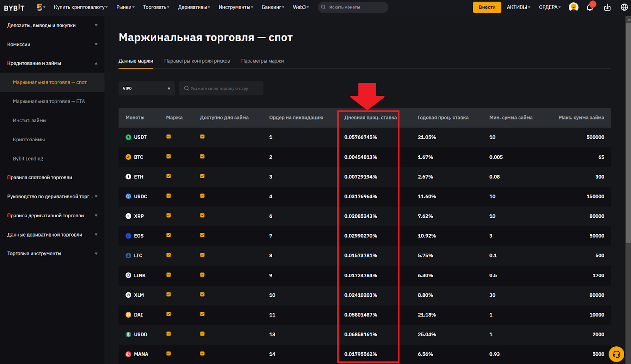Click the trading pair search field
The image size is (631, 364).
[221, 88]
